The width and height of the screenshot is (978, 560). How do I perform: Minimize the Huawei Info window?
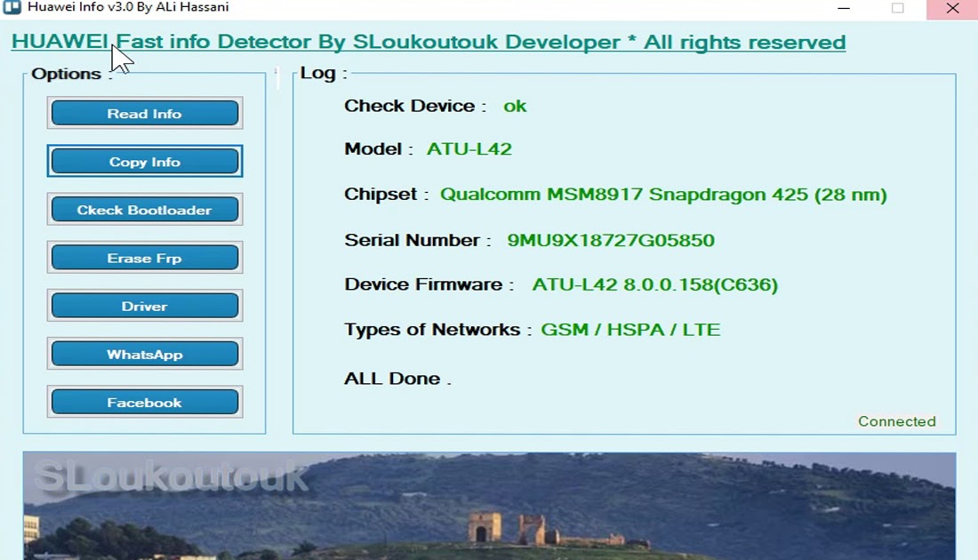coord(844,8)
